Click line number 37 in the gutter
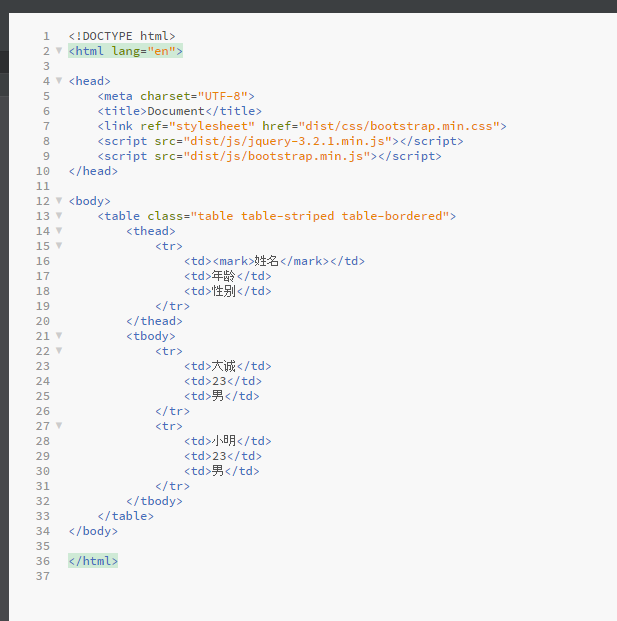This screenshot has width=617, height=621. [43, 576]
